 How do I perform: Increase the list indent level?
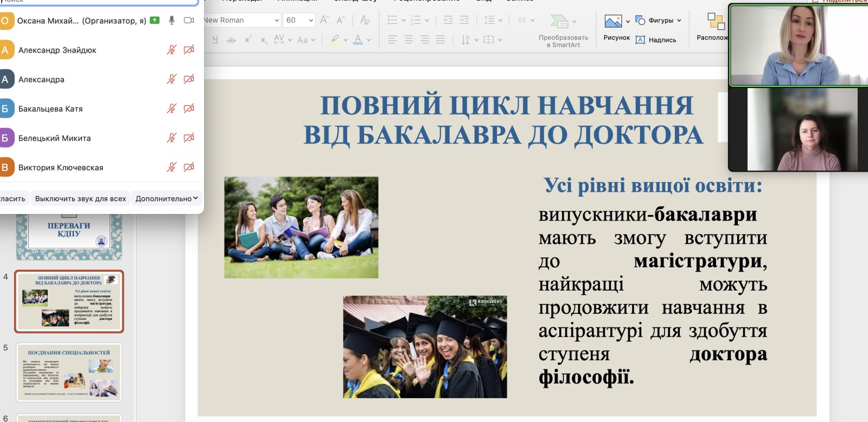[464, 20]
